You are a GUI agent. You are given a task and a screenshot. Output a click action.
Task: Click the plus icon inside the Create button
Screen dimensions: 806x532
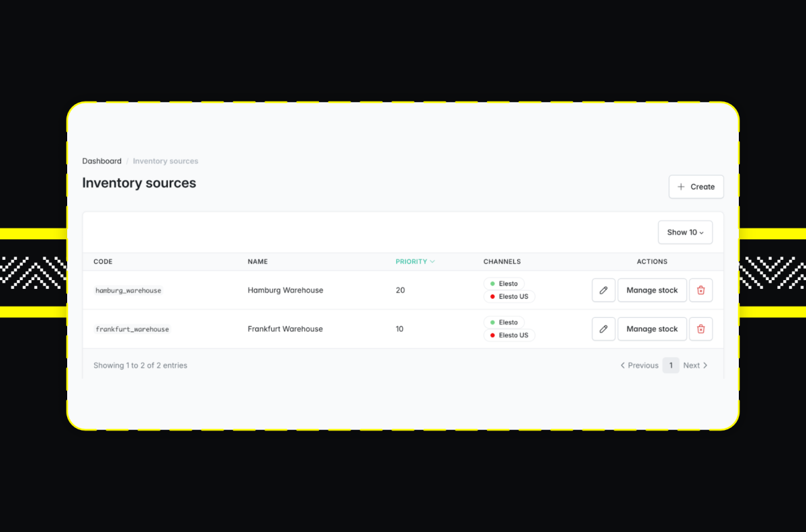coord(680,186)
